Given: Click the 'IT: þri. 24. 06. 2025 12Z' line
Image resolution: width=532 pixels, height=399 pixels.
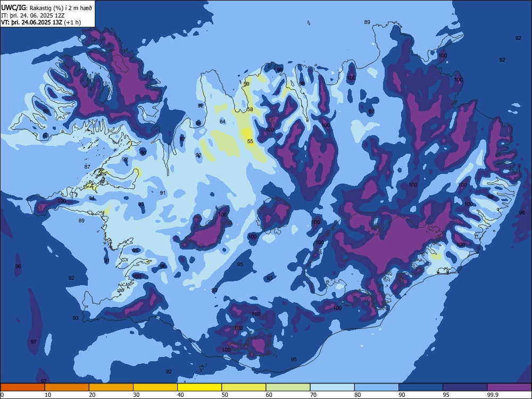Looking at the screenshot, I should [x=32, y=15].
